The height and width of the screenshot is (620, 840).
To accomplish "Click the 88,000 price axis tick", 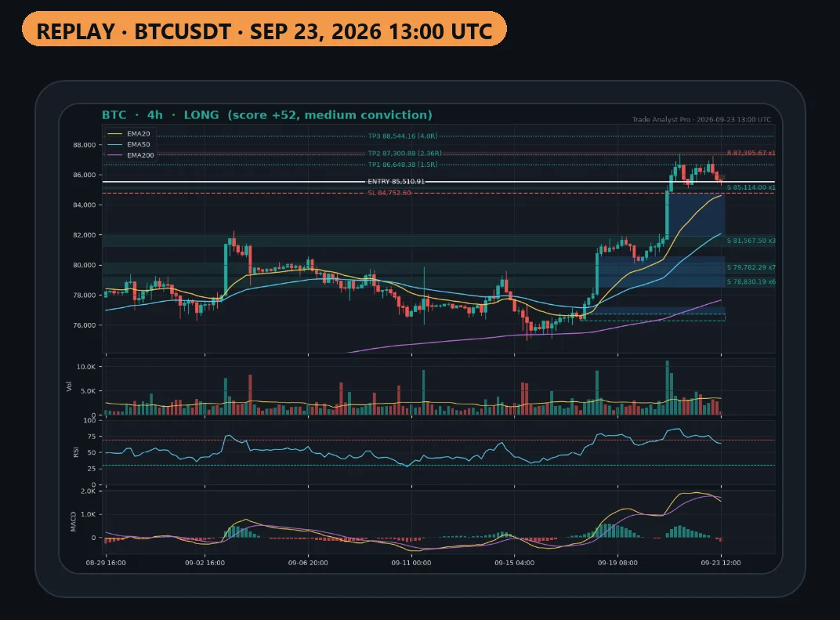I will coord(84,145).
